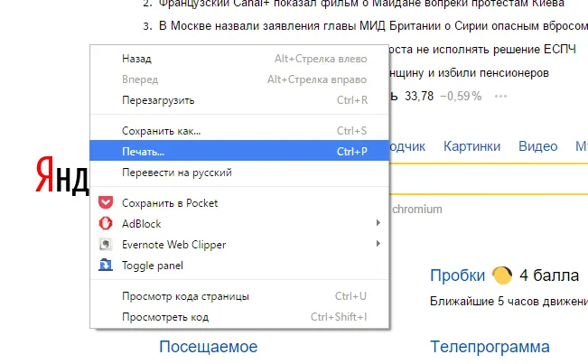Click the Yandex search input field
The width and height of the screenshot is (588, 364).
pos(489,179)
